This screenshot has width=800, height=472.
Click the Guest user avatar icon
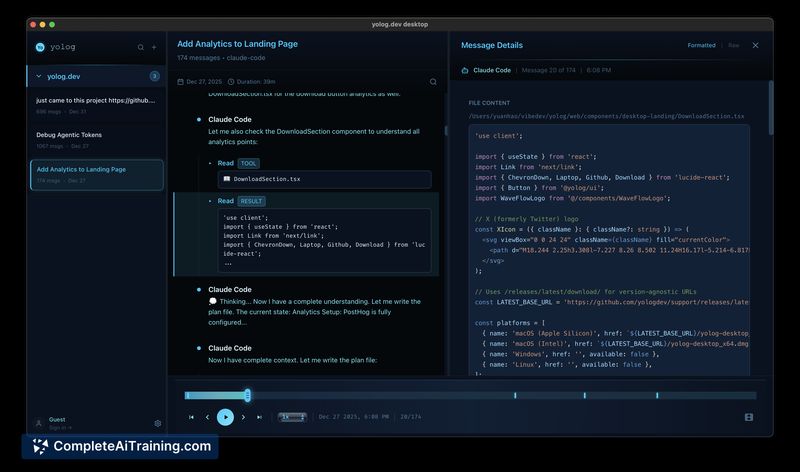[x=39, y=423]
